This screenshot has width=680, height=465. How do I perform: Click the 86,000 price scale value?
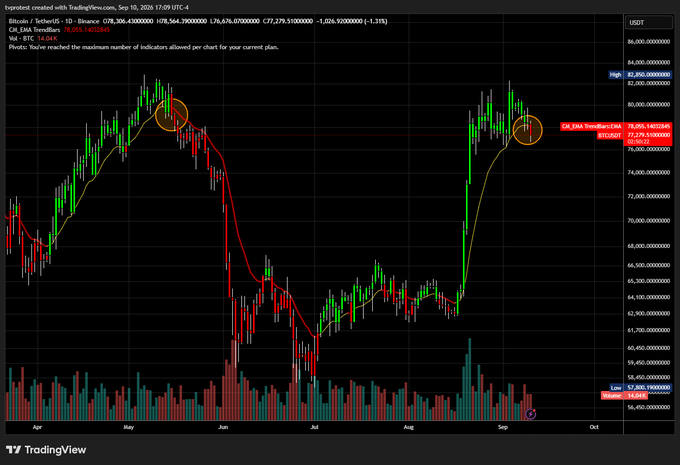tap(649, 42)
